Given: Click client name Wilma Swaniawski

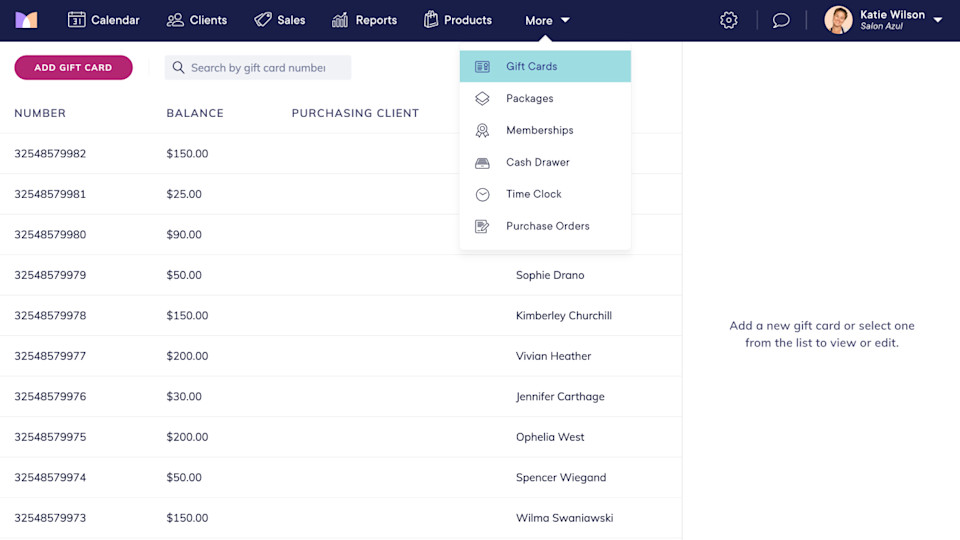Looking at the screenshot, I should pyautogui.click(x=564, y=518).
